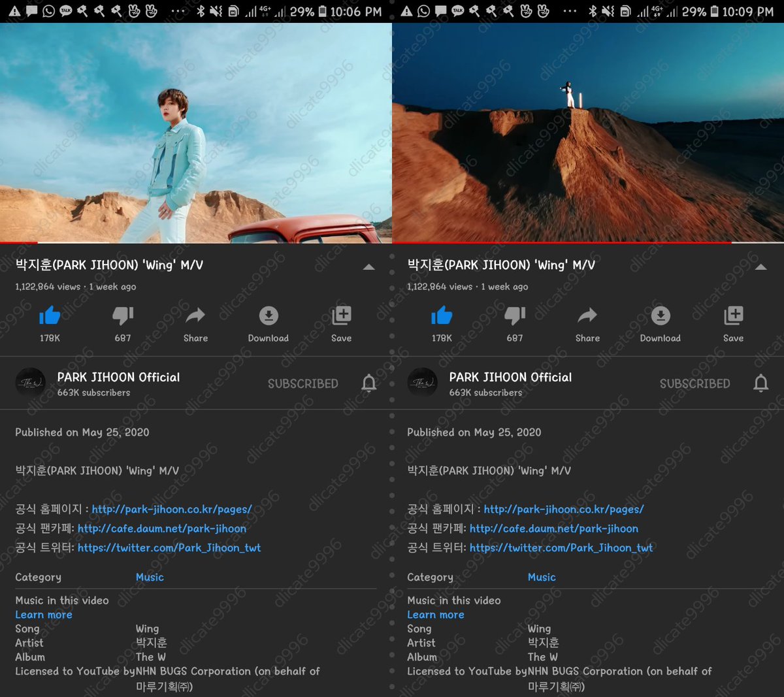Open Park_Jihoon_twt Twitter link, right screenshot
This screenshot has height=697, width=784.
click(561, 547)
